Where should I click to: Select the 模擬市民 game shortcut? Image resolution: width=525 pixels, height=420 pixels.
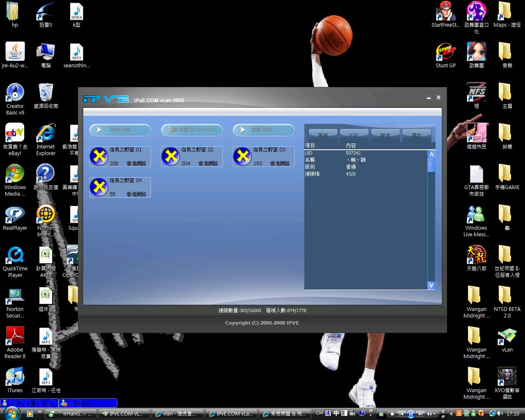[x=477, y=136]
